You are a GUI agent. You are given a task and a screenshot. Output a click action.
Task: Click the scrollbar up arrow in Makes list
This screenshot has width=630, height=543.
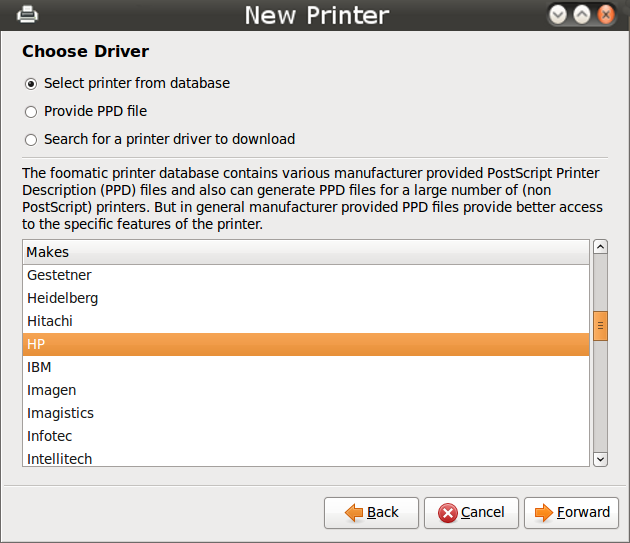pyautogui.click(x=600, y=247)
